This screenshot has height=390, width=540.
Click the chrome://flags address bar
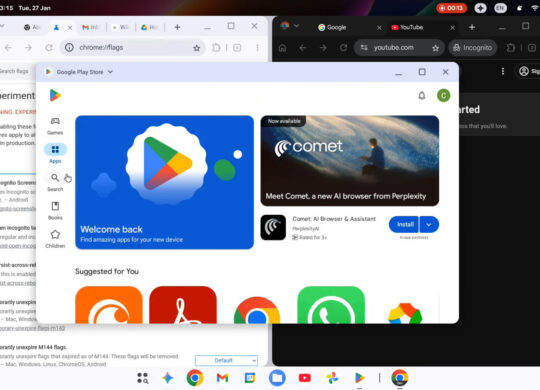point(133,48)
